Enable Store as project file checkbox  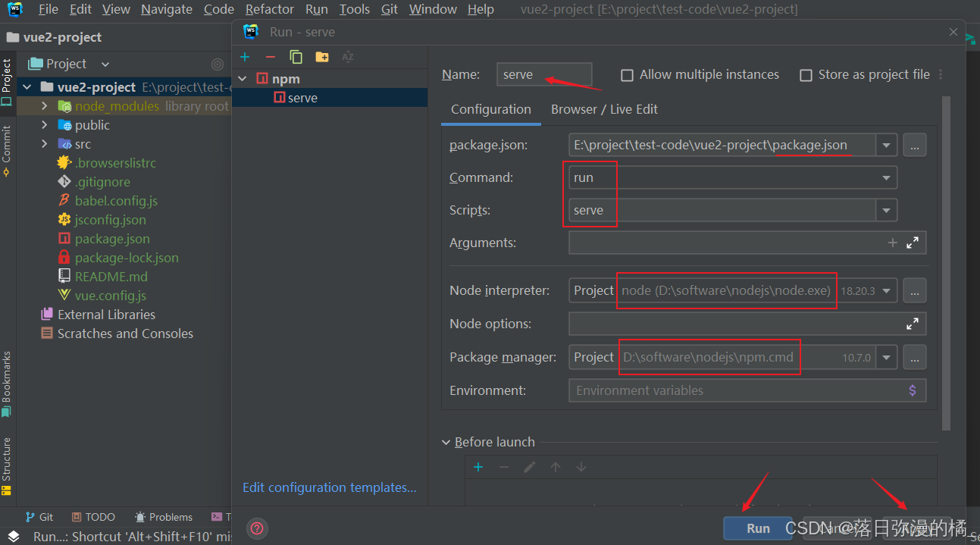(x=806, y=75)
